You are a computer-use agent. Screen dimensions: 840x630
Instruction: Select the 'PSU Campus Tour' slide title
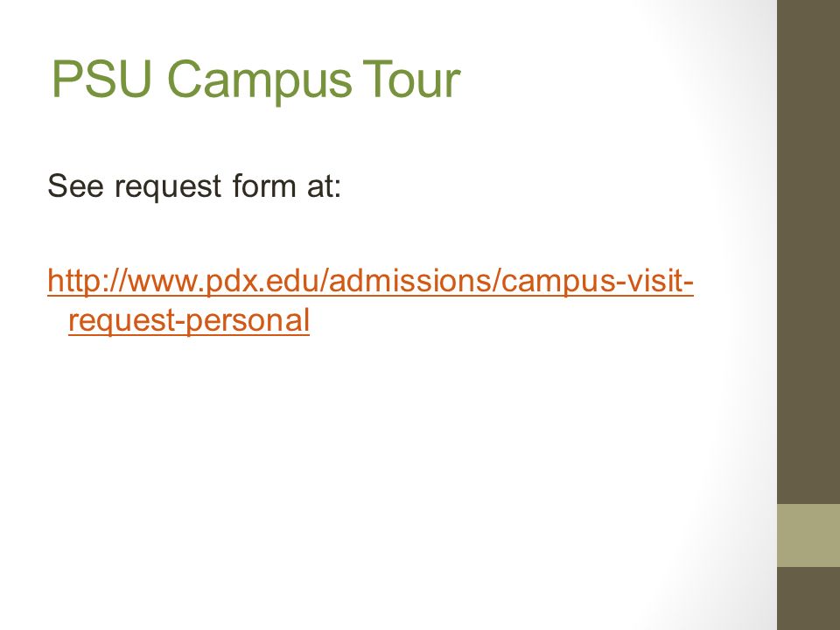255,80
